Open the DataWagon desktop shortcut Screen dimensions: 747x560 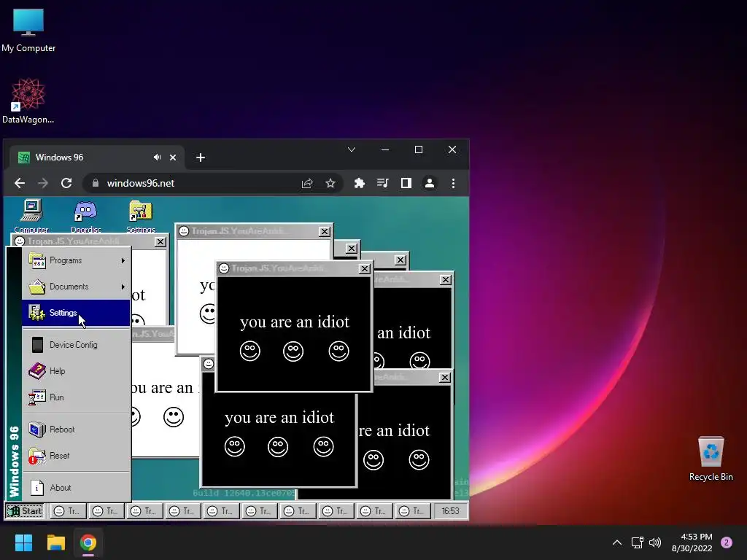point(28,101)
